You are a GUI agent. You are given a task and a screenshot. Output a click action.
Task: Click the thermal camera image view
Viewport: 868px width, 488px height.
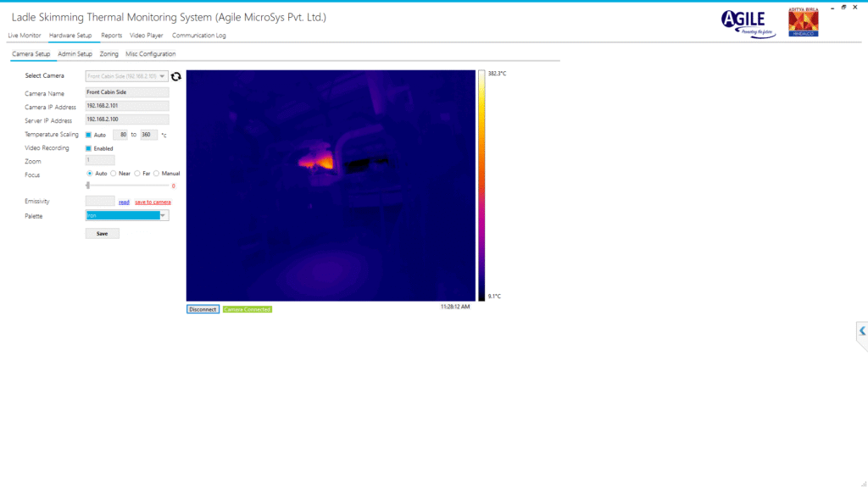331,186
